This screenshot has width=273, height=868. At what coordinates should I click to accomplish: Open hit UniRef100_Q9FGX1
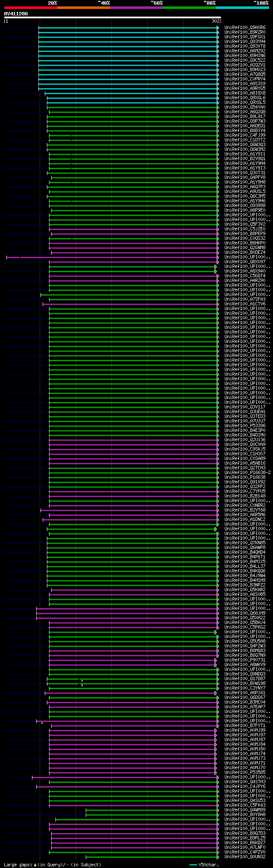point(245,37)
